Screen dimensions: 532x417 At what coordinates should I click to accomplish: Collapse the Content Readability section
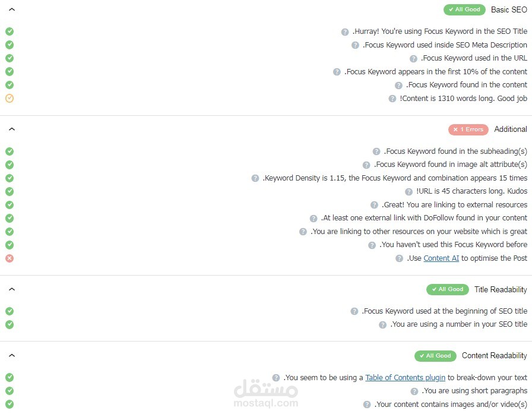pyautogui.click(x=12, y=356)
